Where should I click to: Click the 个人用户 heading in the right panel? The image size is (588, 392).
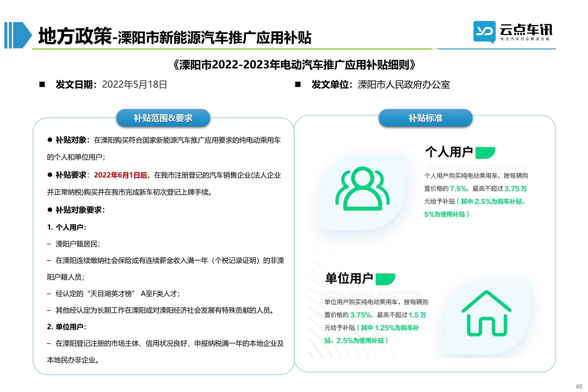[x=449, y=152]
